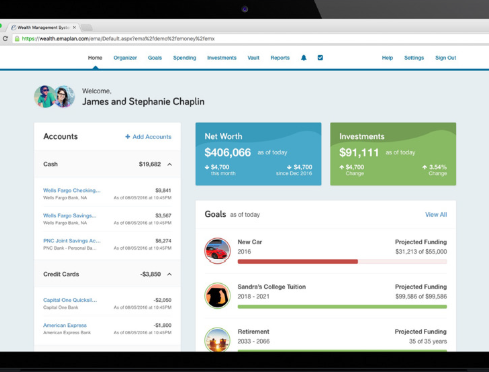
Task: Open the Help link
Action: [387, 58]
